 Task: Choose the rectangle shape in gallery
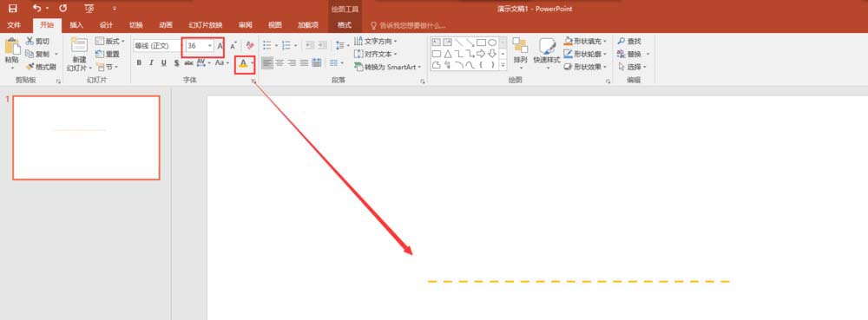coord(481,42)
